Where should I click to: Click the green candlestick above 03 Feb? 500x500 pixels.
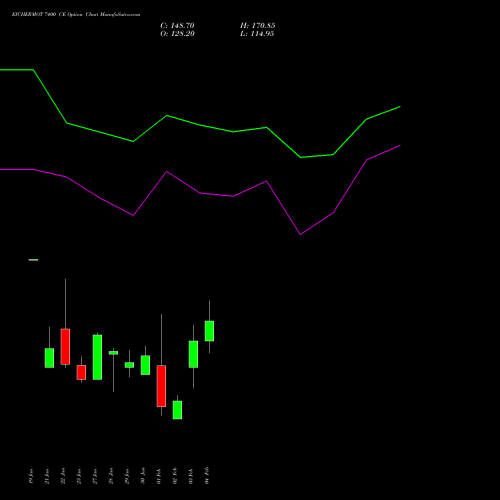[193, 354]
